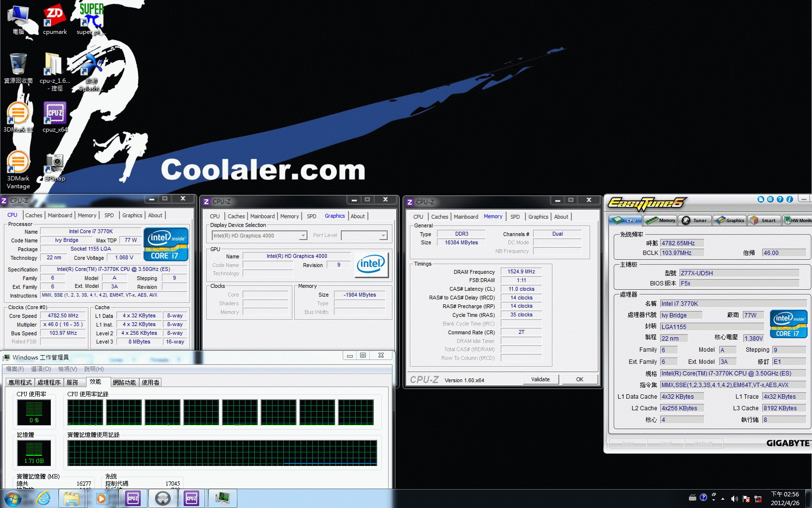812x508 pixels.
Task: Open Internet Explorer from the taskbar
Action: pyautogui.click(x=43, y=498)
